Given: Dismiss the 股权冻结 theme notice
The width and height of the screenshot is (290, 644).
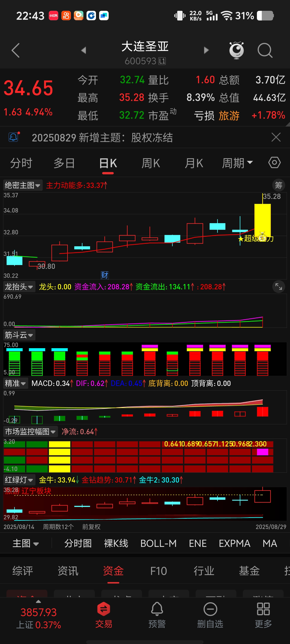Looking at the screenshot, I should (x=276, y=137).
